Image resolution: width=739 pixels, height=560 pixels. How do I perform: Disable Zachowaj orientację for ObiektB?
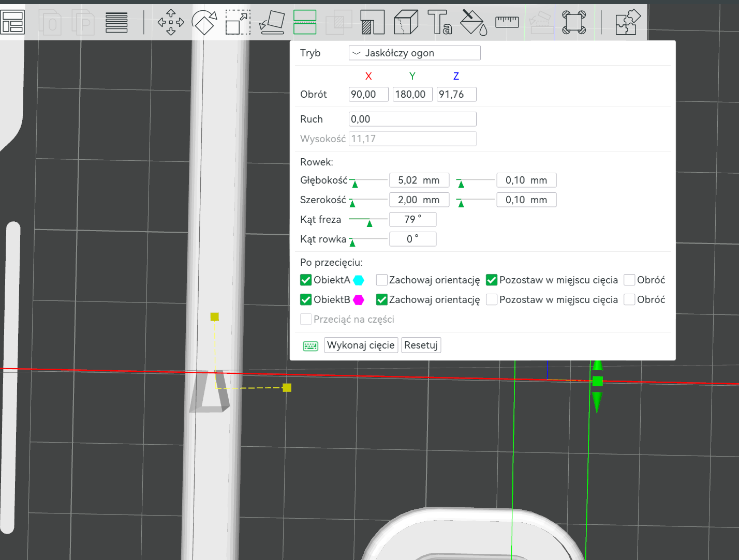coord(382,300)
